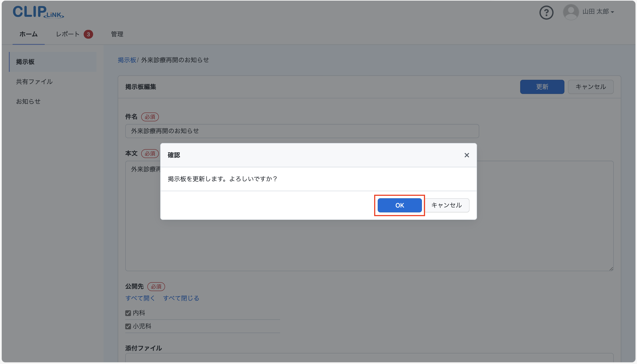The image size is (637, 364).
Task: Click the blue 更新 button
Action: coord(542,87)
